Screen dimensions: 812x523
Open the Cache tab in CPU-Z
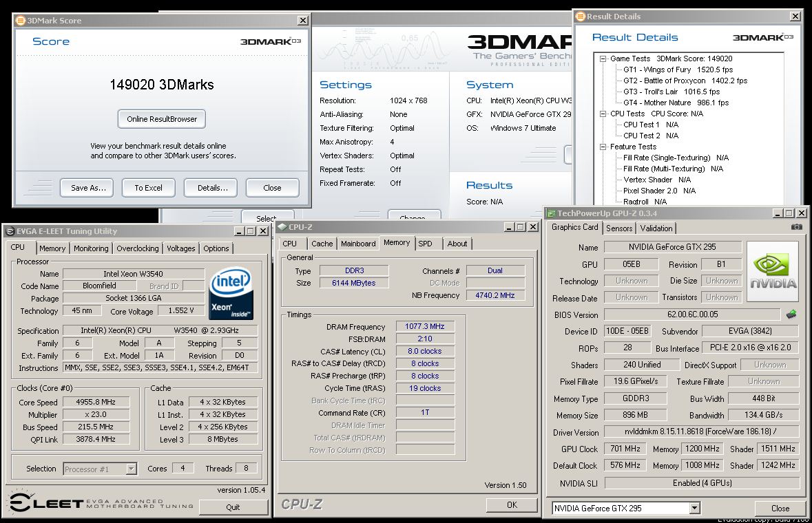pyautogui.click(x=322, y=244)
